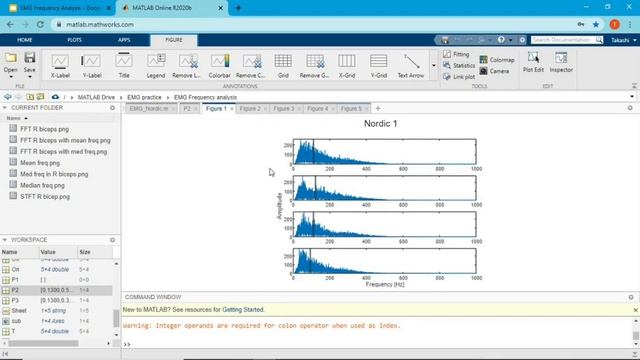Activate Plot Edit mode
This screenshot has height=360, width=640.
pos(533,62)
